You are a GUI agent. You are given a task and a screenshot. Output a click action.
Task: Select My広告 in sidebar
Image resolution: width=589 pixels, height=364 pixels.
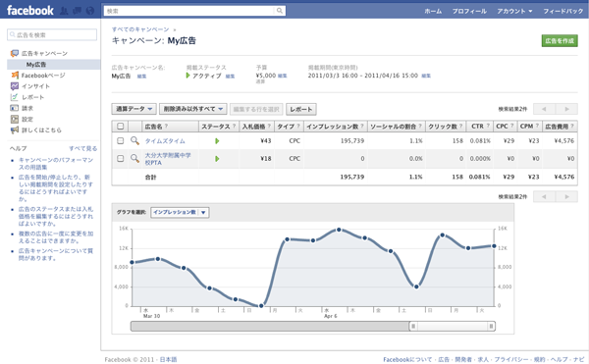[54, 65]
